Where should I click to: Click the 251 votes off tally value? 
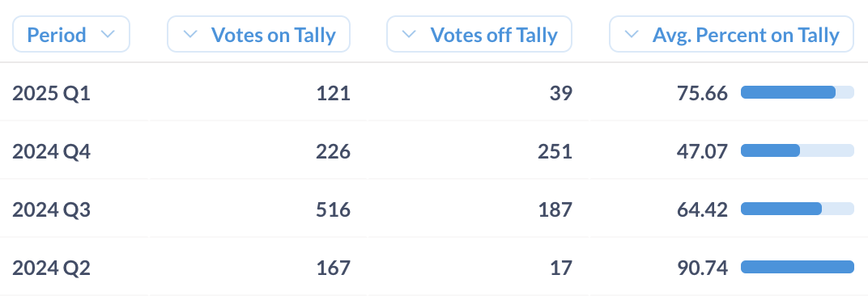point(555,151)
